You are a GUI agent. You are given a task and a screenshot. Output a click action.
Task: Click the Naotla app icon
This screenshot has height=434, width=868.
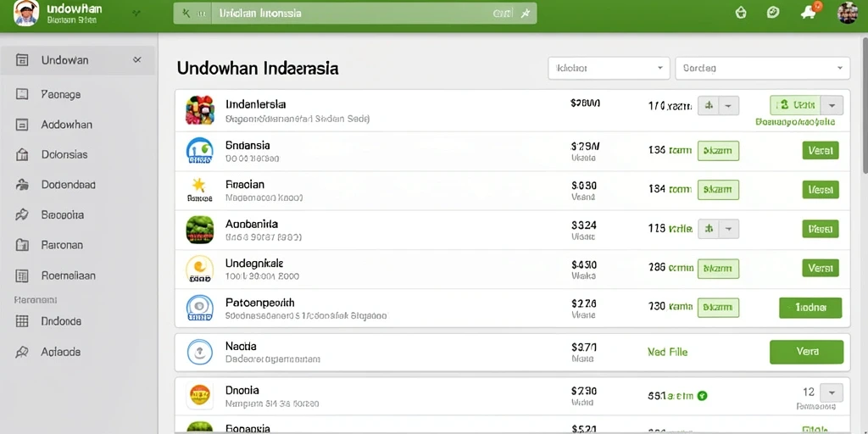[200, 352]
